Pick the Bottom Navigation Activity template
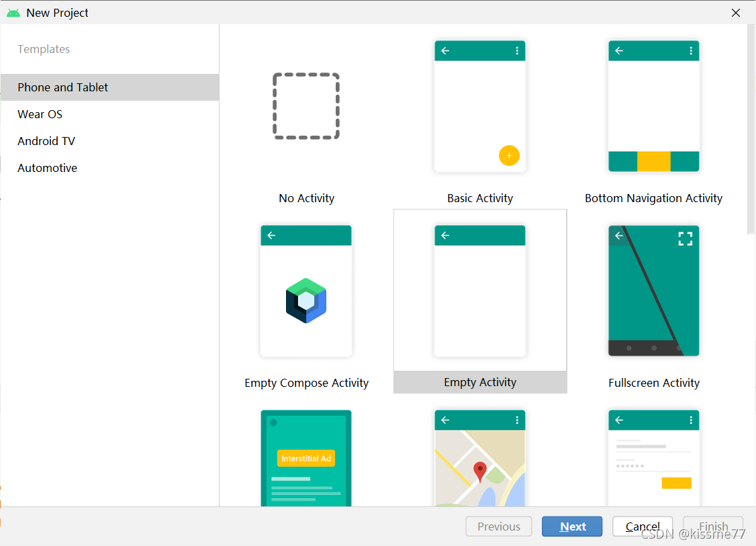This screenshot has width=756, height=546. 653,107
